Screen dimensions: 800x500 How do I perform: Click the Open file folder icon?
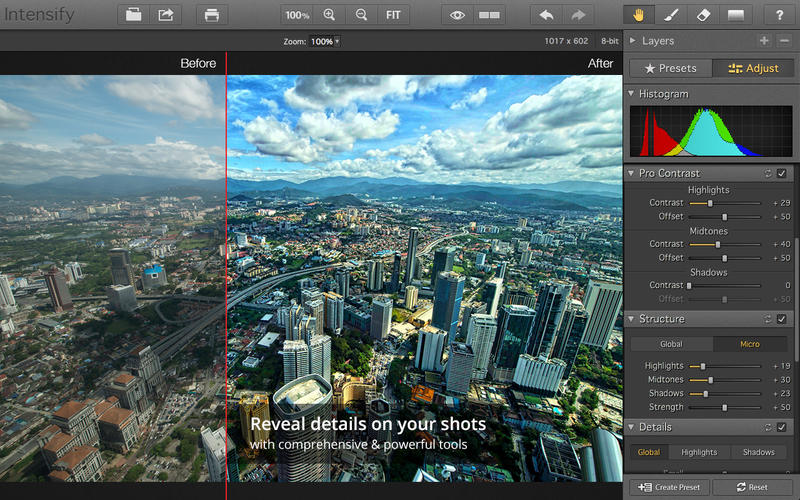134,15
